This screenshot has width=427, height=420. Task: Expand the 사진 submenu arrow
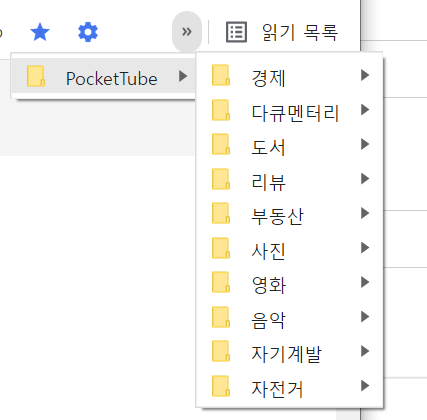click(x=365, y=248)
